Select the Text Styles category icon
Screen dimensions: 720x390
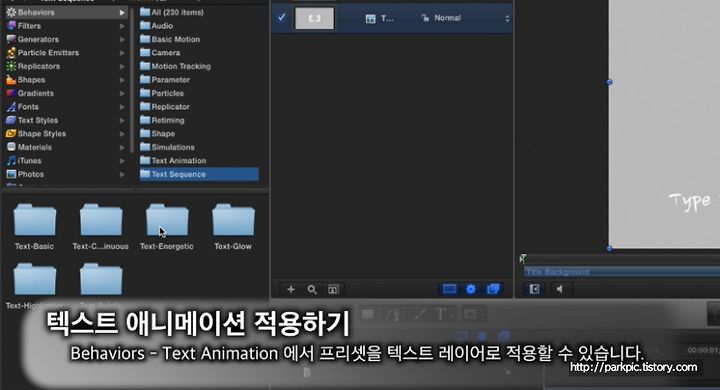point(11,120)
